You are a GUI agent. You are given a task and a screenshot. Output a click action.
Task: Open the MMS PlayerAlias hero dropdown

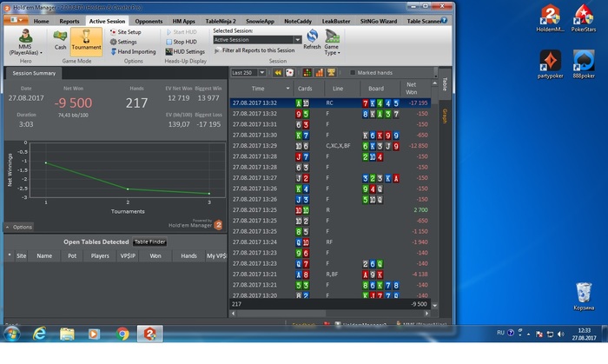[x=25, y=42]
